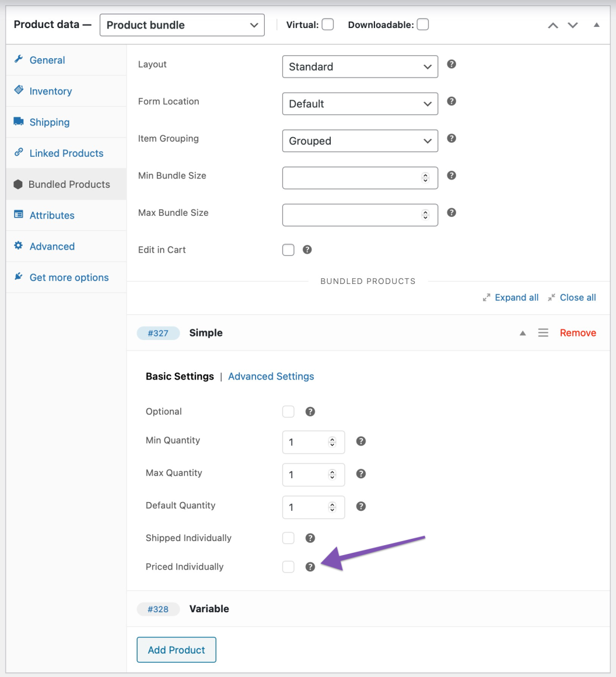Click the help icon next to Min Bundle Size

[x=451, y=175]
